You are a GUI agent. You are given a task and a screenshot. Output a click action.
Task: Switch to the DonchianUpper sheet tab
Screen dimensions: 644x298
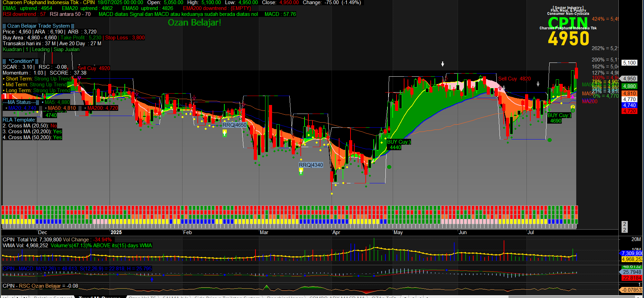(285, 297)
